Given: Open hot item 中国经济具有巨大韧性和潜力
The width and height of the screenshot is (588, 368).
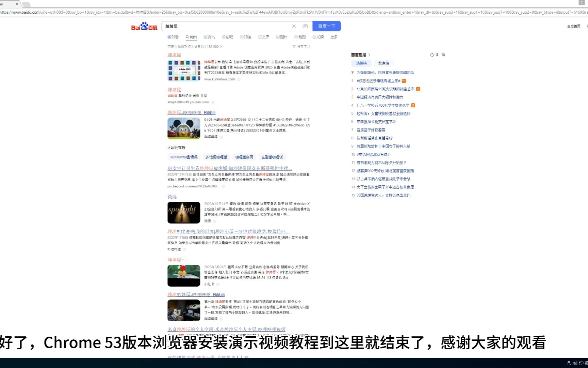Looking at the screenshot, I should (x=380, y=97).
